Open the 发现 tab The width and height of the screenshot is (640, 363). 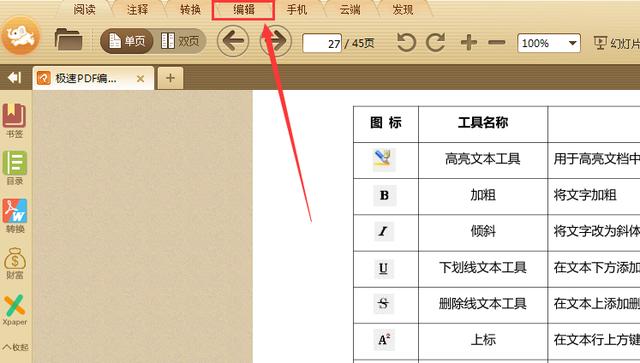pyautogui.click(x=402, y=9)
